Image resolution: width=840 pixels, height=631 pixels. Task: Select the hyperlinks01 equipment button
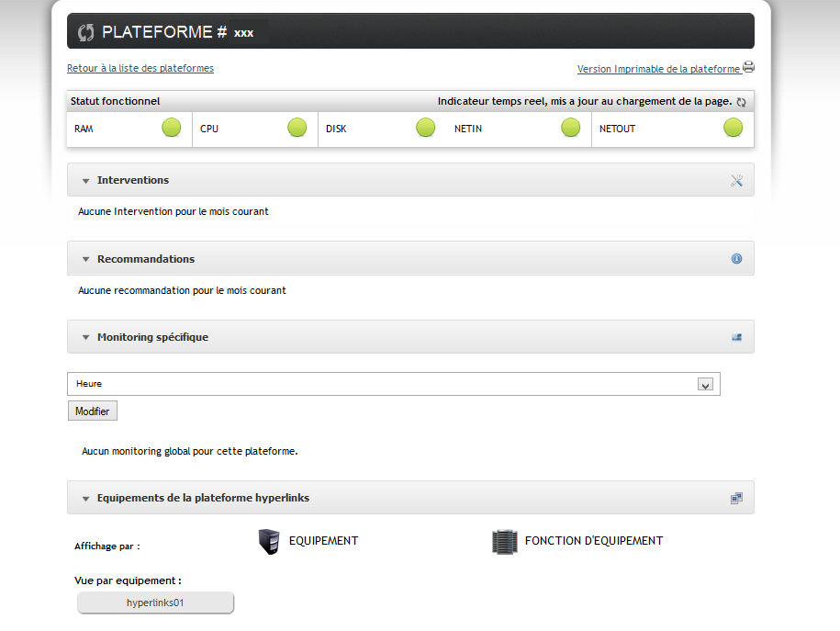click(x=156, y=603)
